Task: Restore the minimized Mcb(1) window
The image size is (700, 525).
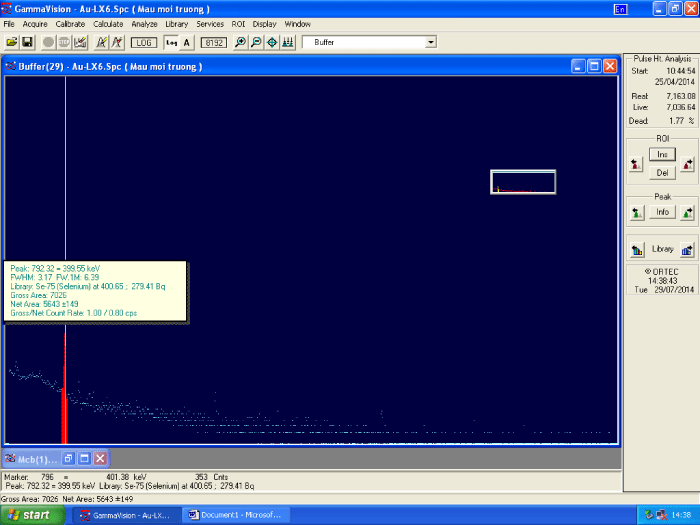Action: coord(68,458)
